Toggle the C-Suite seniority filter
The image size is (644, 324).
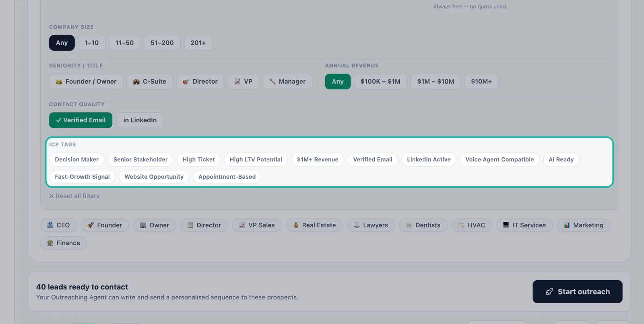coord(150,81)
